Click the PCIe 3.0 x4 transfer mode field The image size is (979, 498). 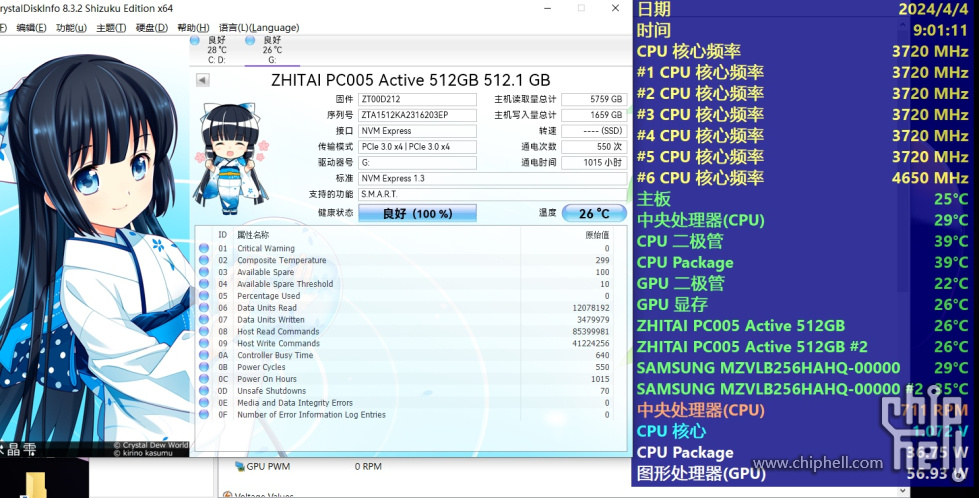pos(417,147)
